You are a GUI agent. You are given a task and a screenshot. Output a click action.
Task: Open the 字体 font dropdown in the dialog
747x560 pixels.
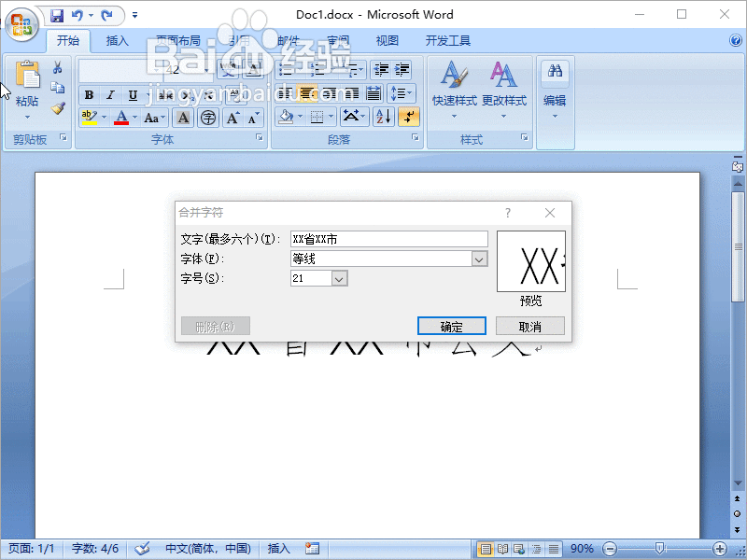tap(479, 258)
